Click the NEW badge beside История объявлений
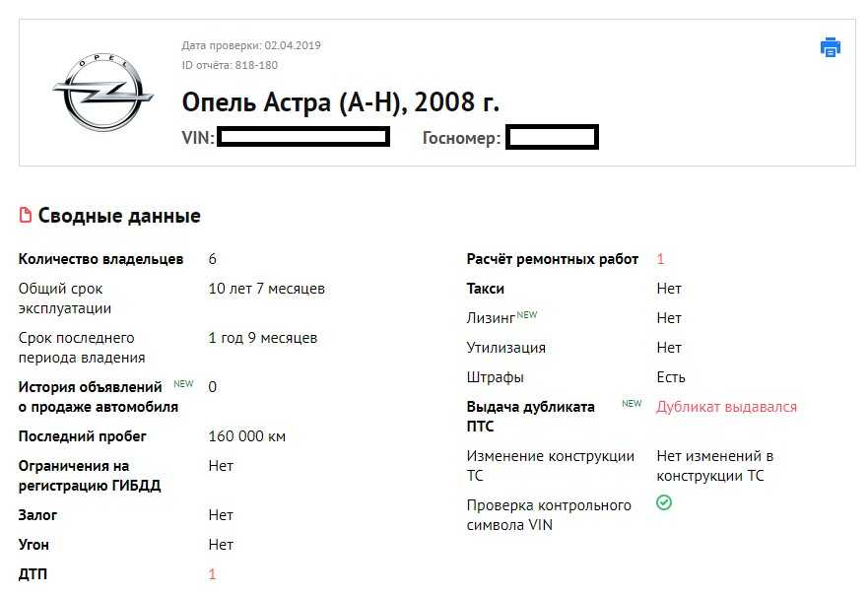The image size is (868, 596). click(x=183, y=383)
